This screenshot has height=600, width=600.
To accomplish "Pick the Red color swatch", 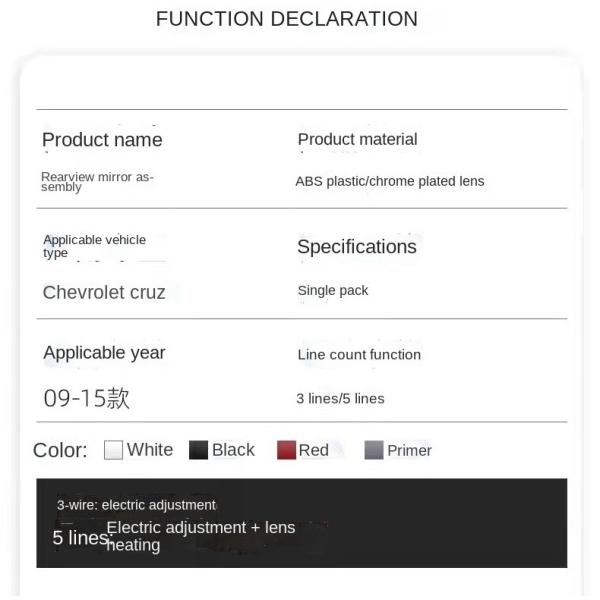I will point(286,450).
